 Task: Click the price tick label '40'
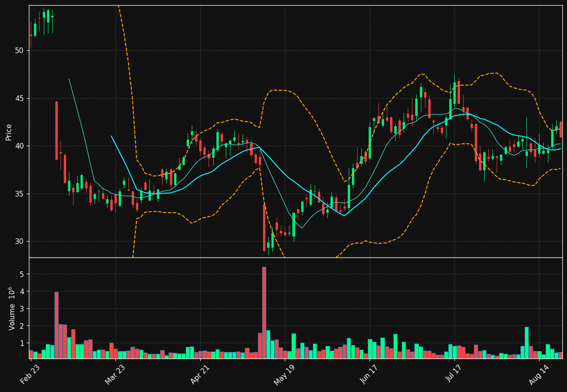tap(19, 146)
